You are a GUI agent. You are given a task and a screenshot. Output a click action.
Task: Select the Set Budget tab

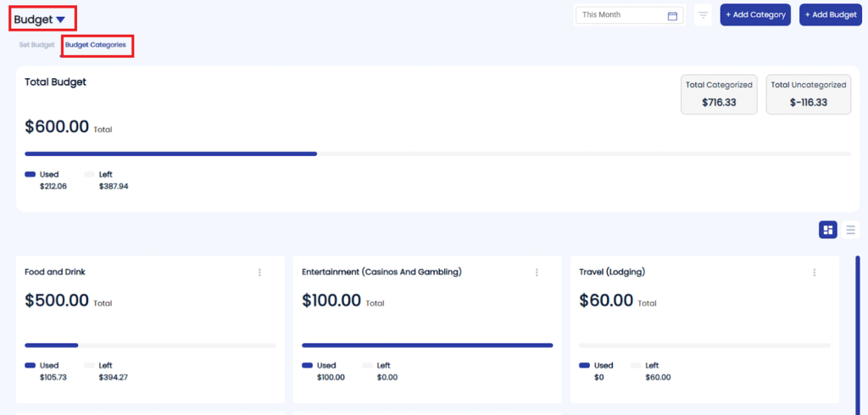[x=36, y=45]
